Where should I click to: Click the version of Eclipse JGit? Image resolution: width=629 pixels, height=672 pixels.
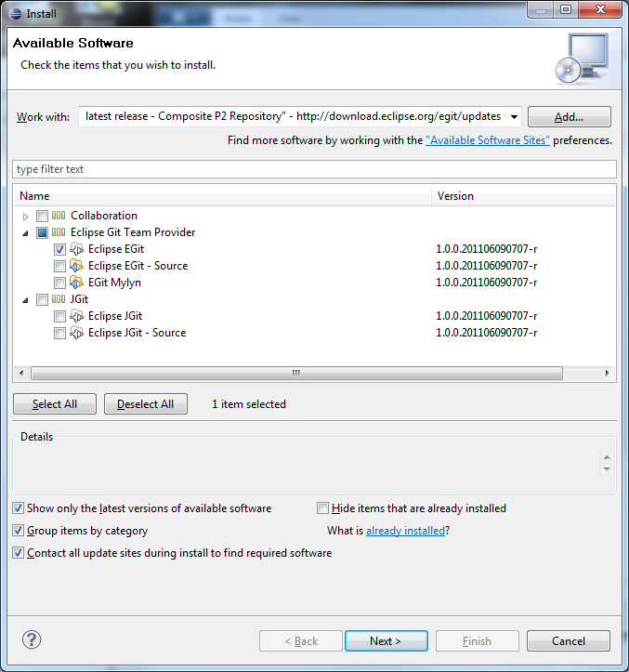[486, 316]
